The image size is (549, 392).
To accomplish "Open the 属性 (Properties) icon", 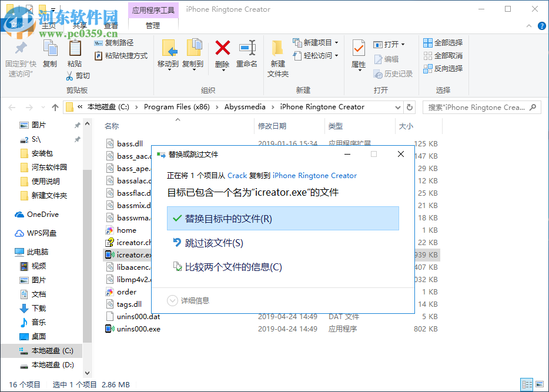I will pos(359,53).
